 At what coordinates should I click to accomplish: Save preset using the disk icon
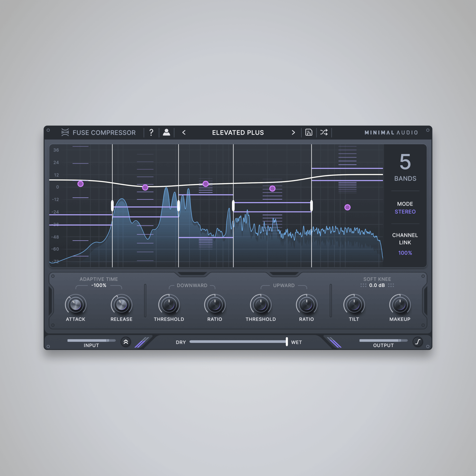click(x=309, y=132)
